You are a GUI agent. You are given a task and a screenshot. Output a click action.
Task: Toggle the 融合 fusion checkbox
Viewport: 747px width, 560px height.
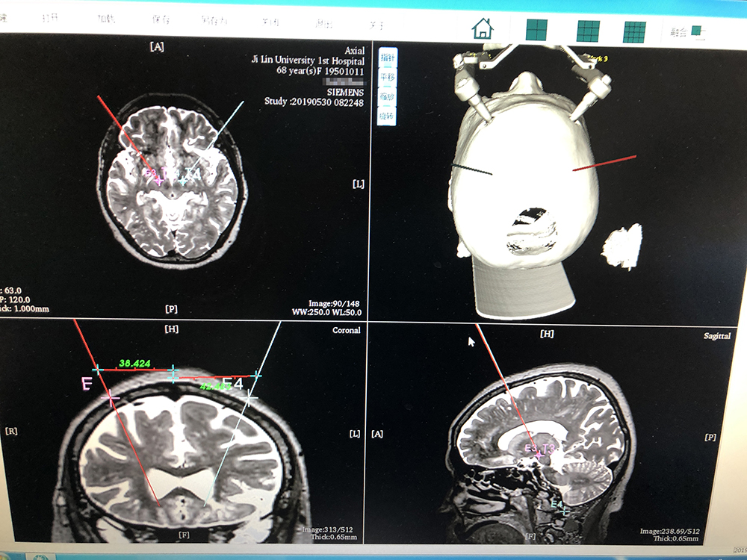pos(696,31)
